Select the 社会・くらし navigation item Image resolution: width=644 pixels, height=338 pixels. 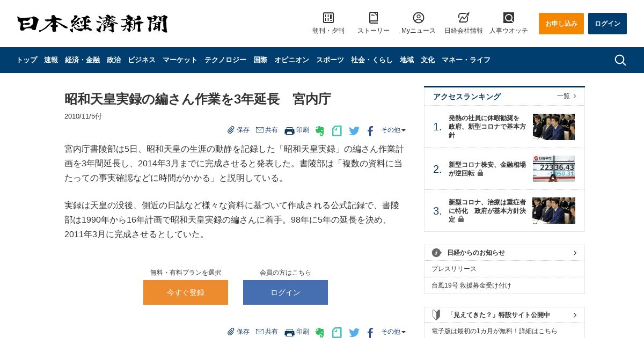point(372,60)
